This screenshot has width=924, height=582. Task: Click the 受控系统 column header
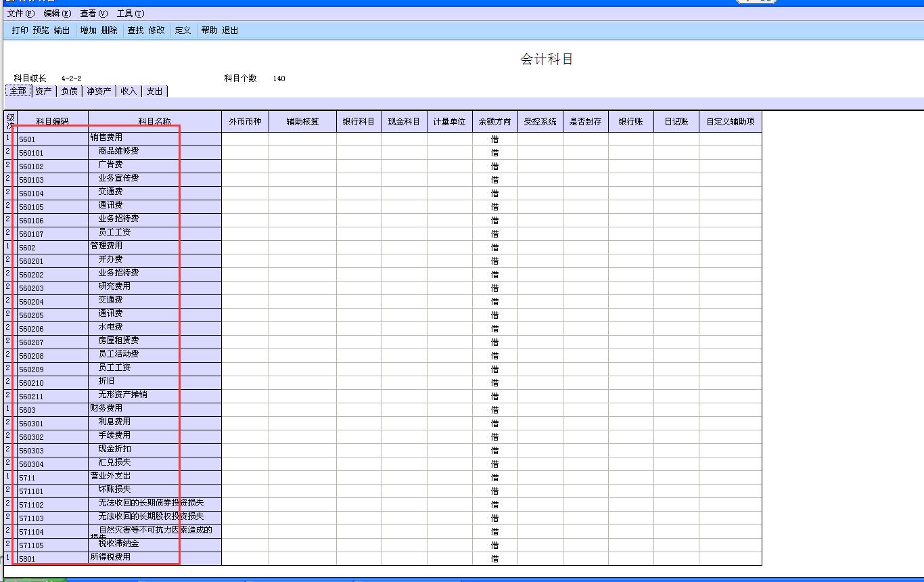540,122
